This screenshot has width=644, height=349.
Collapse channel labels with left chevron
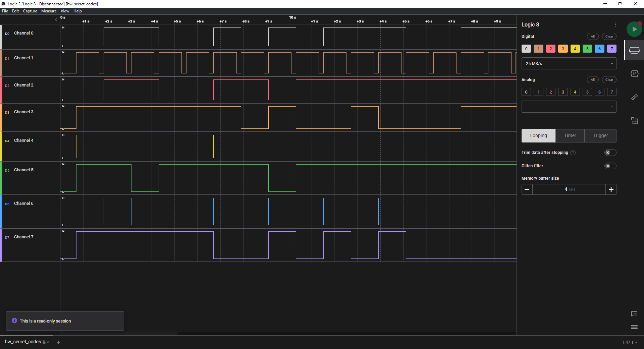(x=56, y=20)
